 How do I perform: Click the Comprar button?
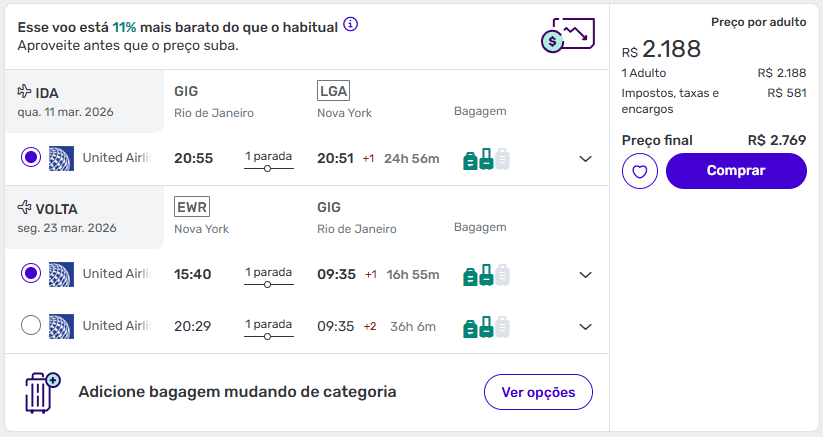735,171
